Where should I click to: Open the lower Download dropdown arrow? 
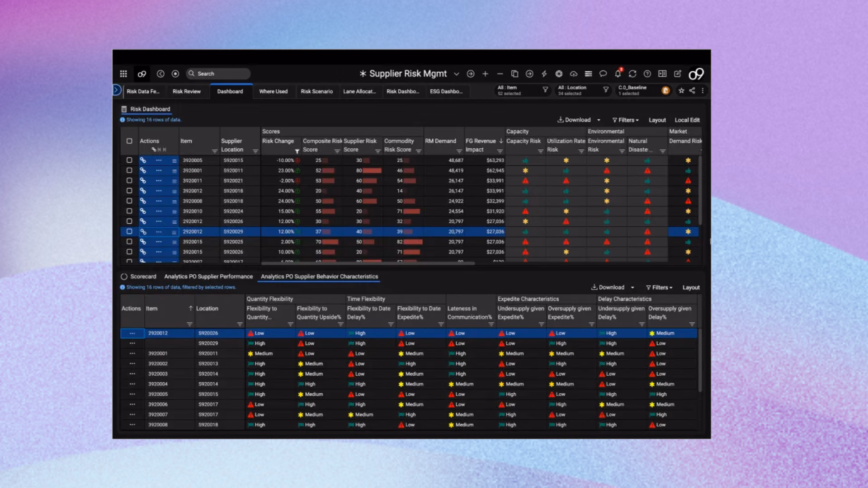point(632,287)
